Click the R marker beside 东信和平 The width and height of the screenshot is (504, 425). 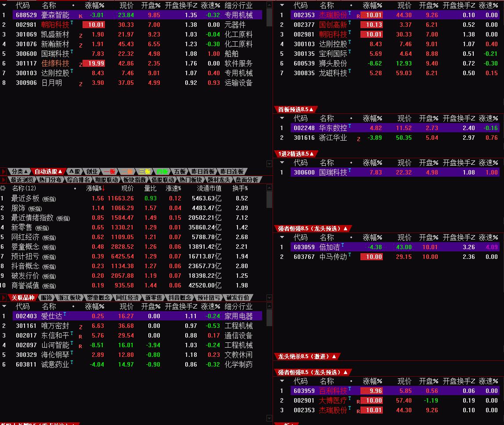coord(80,337)
